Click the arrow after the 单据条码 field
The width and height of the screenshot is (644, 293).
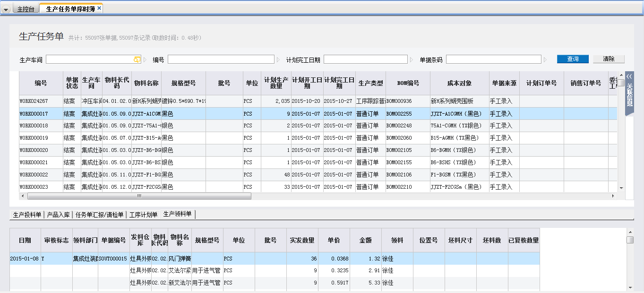(545, 60)
